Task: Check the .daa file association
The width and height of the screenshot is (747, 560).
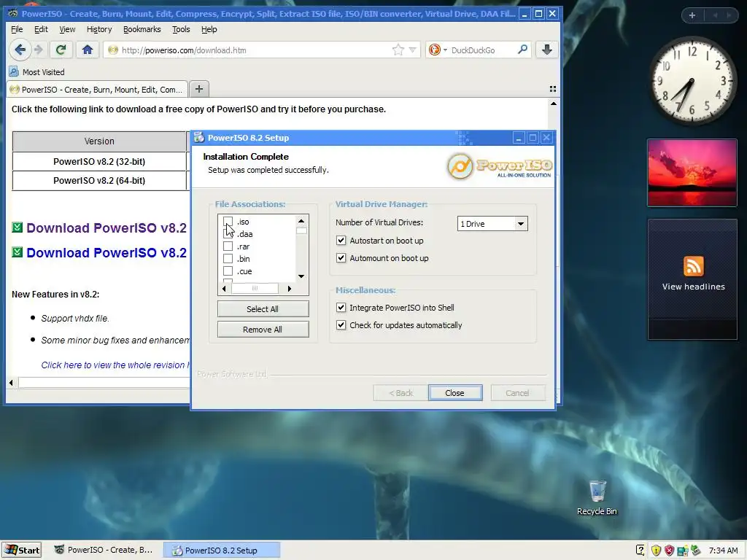Action: tap(228, 234)
